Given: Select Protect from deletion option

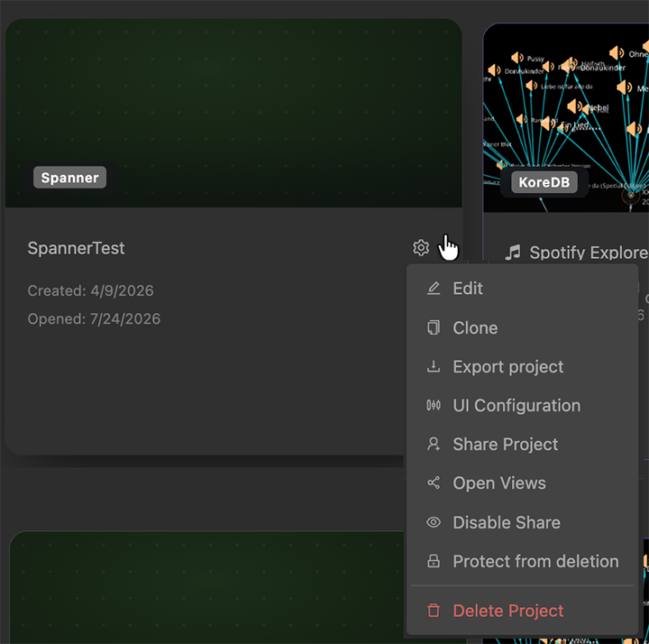Looking at the screenshot, I should click(522, 561).
